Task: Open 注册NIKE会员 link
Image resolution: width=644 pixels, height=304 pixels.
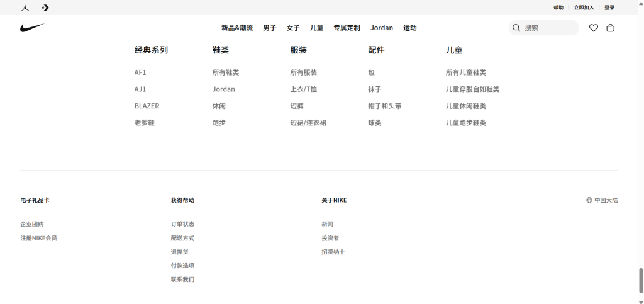Action: pos(38,238)
